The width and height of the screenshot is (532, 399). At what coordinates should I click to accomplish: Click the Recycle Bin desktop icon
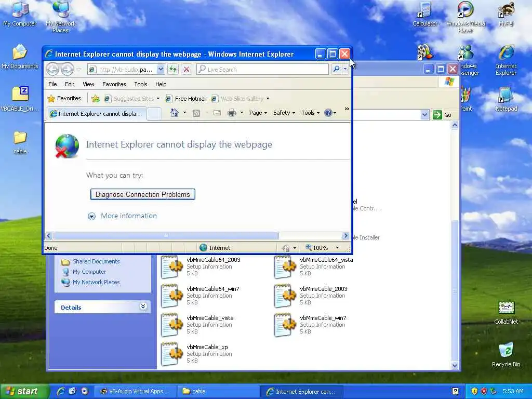(x=506, y=355)
